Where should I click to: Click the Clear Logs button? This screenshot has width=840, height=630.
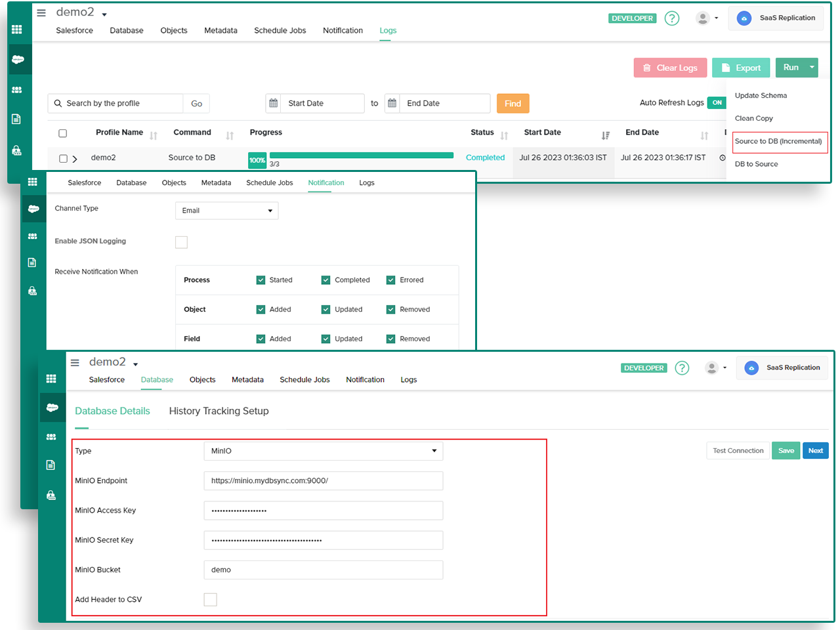[670, 68]
